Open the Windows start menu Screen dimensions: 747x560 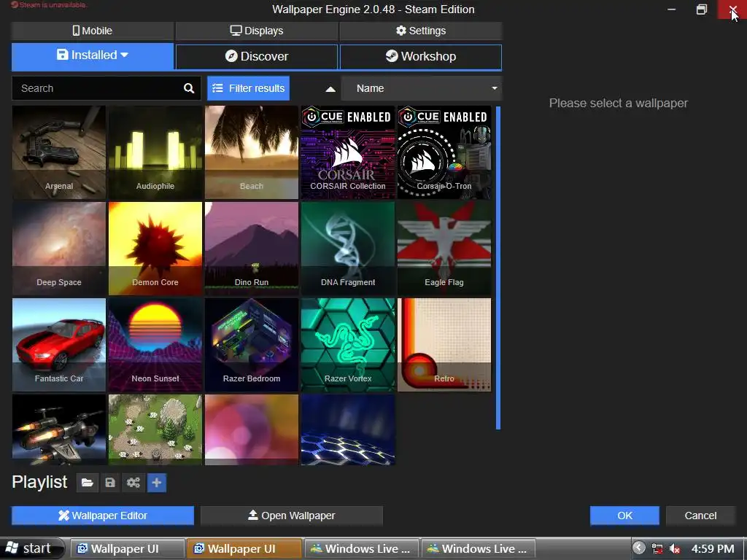pyautogui.click(x=31, y=548)
